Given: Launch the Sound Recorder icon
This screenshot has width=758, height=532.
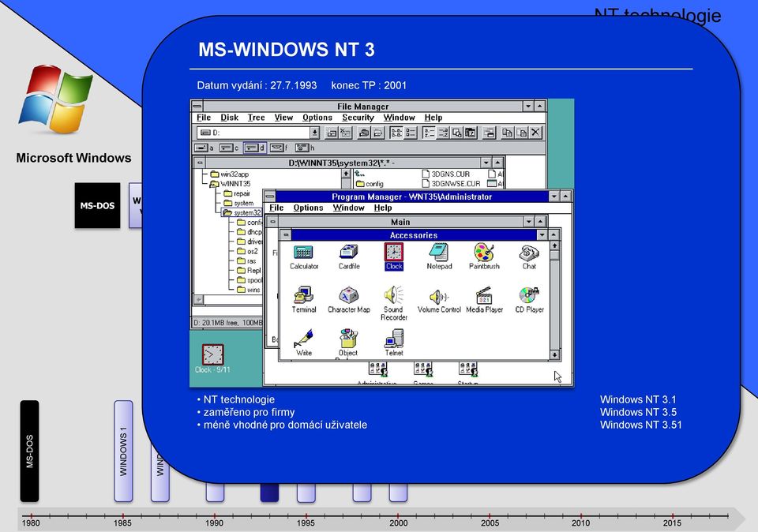Looking at the screenshot, I should point(394,303).
